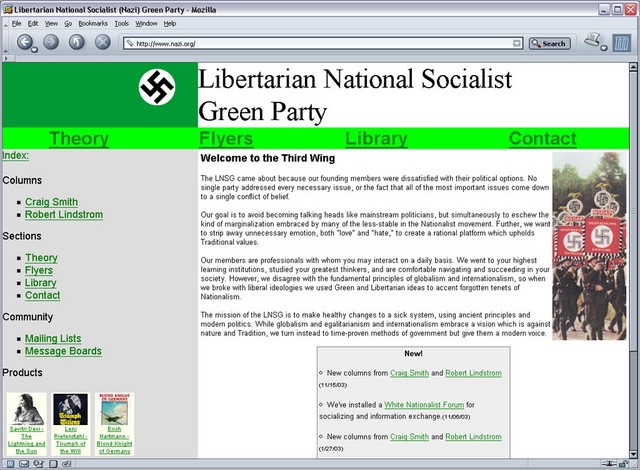Click the bookmark page icon in address bar
The width and height of the screenshot is (640, 470).
pos(130,43)
